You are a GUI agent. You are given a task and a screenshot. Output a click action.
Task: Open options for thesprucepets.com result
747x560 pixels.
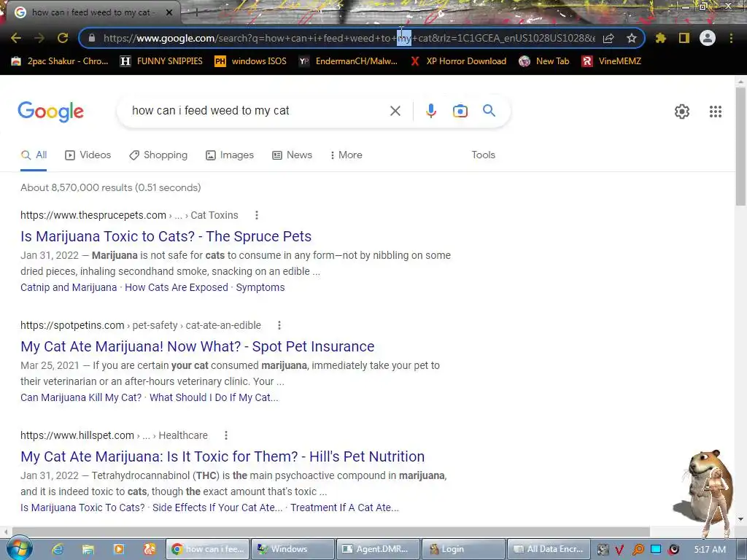[x=257, y=215]
